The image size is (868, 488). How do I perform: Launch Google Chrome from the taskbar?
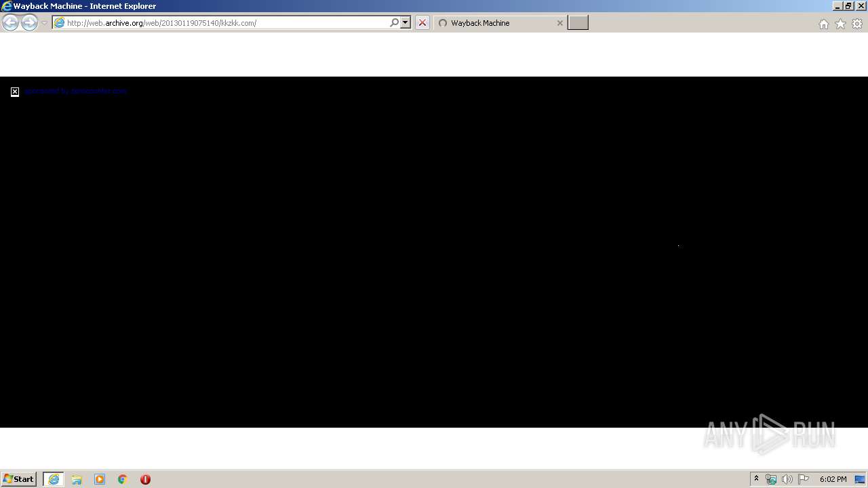pos(123,479)
